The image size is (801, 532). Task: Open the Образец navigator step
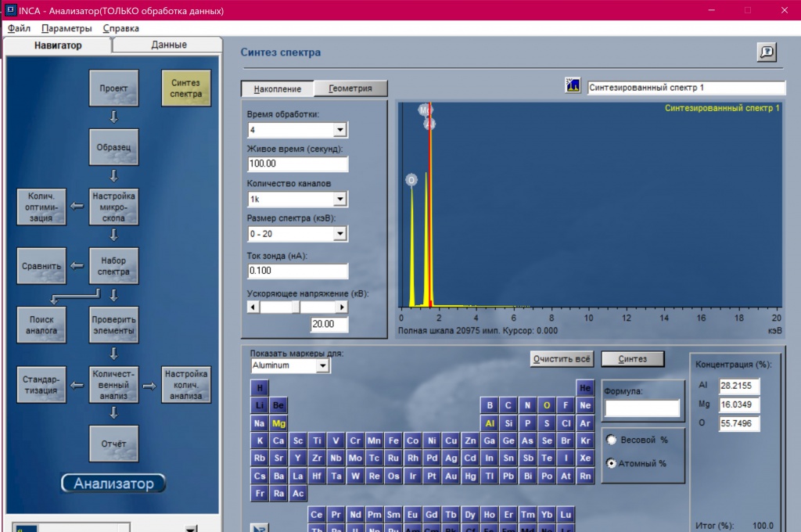113,147
